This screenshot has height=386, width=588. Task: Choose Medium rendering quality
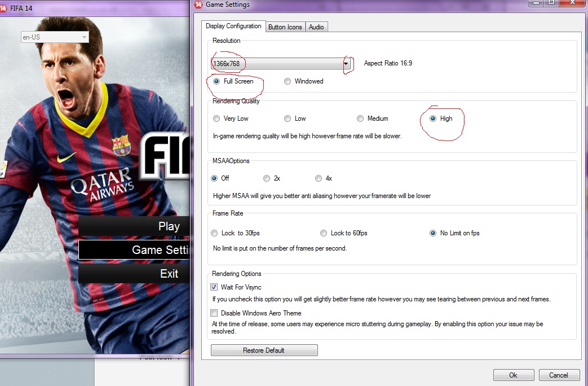[x=360, y=119]
